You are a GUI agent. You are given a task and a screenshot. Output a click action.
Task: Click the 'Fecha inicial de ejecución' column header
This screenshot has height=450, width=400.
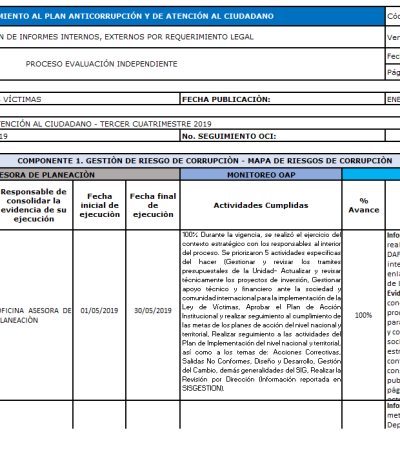(99, 205)
